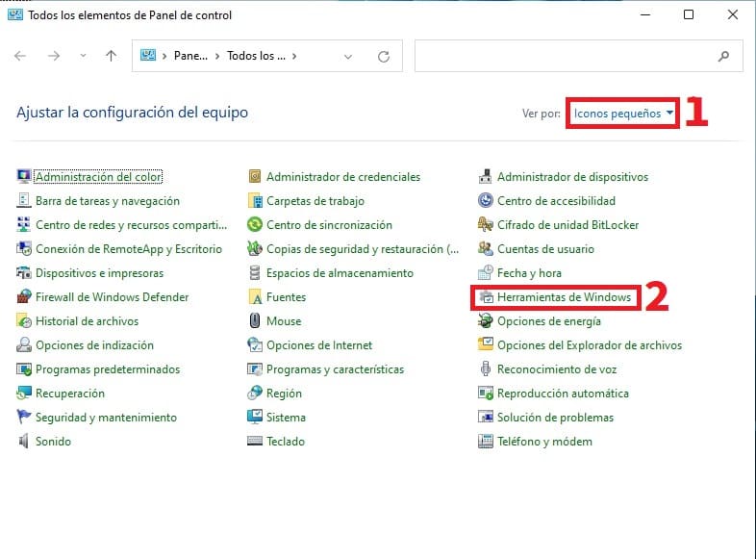This screenshot has width=756, height=559.
Task: Click the Carpetas de trabajo icon
Action: (x=255, y=201)
